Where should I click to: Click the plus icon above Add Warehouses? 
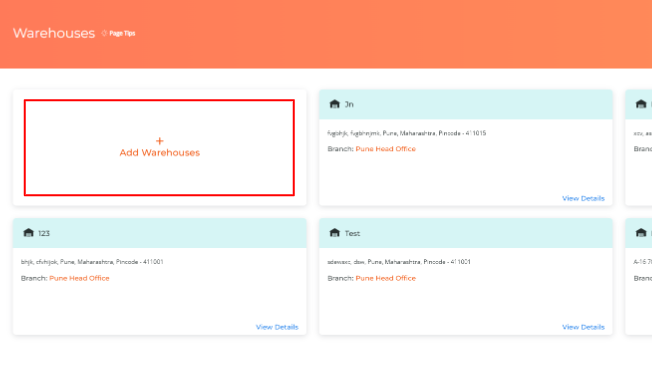[x=160, y=141]
